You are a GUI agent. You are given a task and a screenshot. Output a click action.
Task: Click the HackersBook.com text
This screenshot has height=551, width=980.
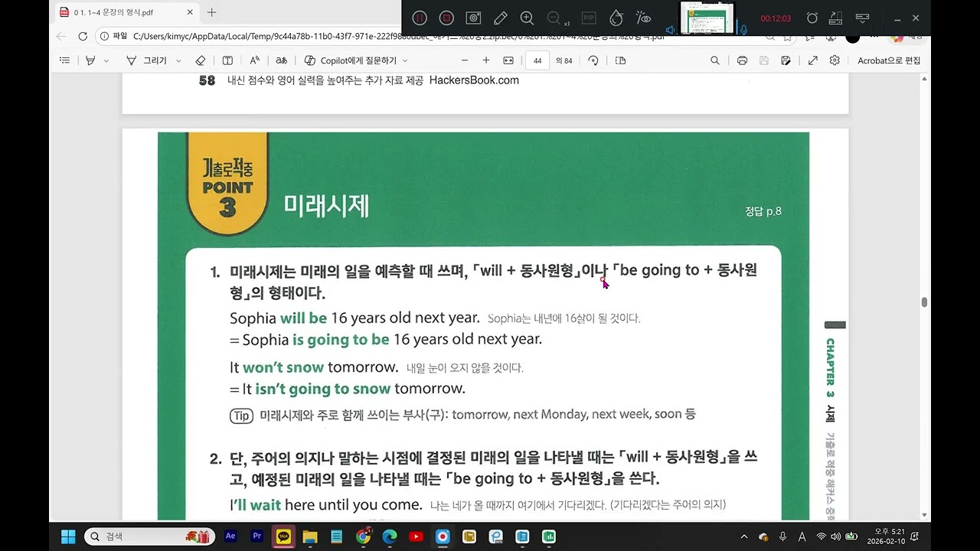click(474, 80)
